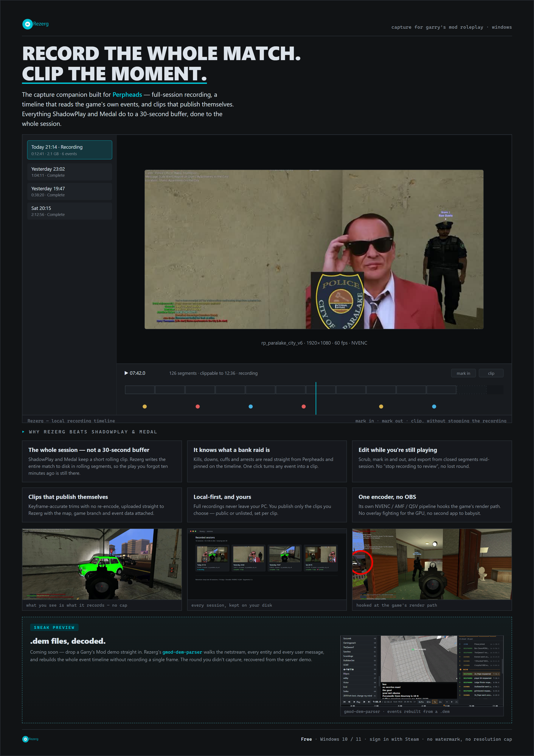
Task: Click the plus zoom icon in dem preview
Action: click(x=452, y=702)
